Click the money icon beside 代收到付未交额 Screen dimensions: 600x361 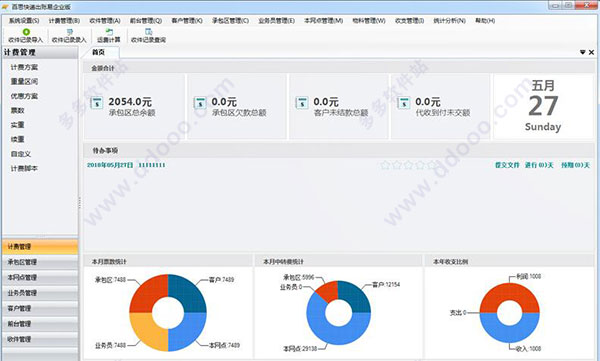[x=404, y=103]
